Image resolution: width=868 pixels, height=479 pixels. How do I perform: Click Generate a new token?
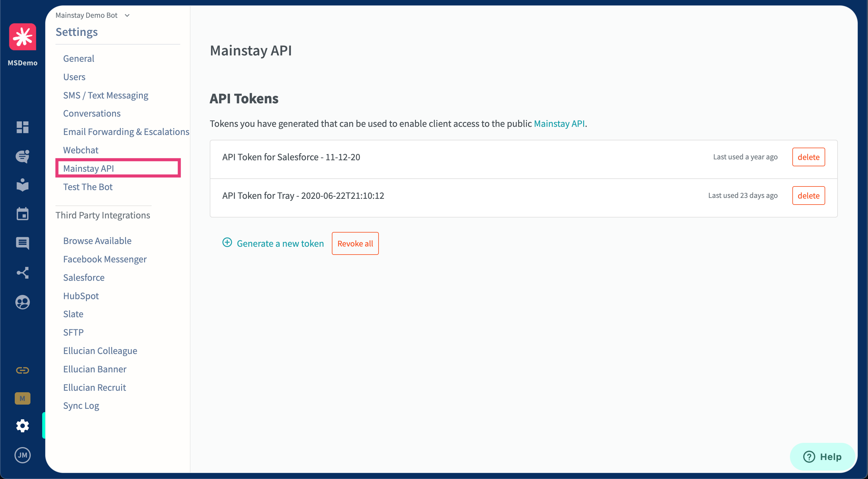pos(280,243)
